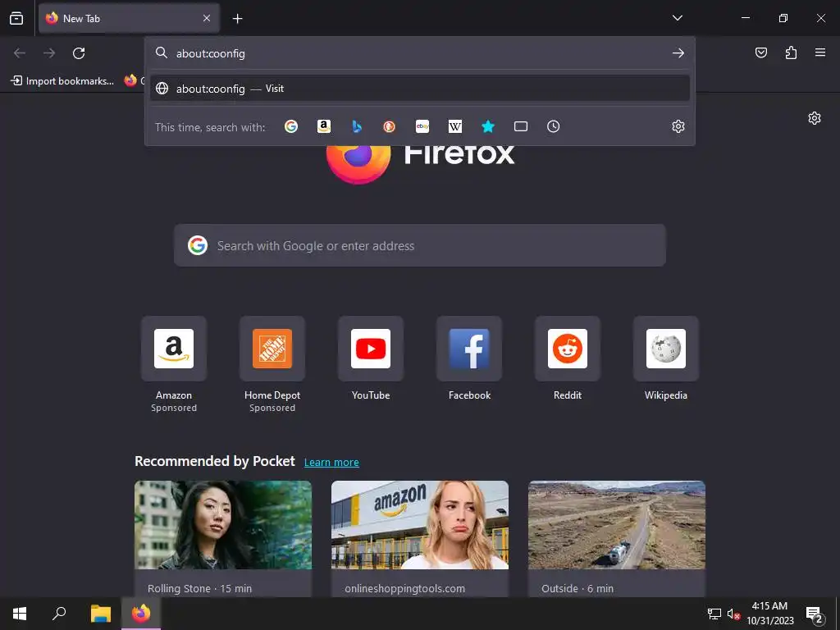840x630 pixels.
Task: Open File Explorer from taskbar
Action: tap(100, 614)
